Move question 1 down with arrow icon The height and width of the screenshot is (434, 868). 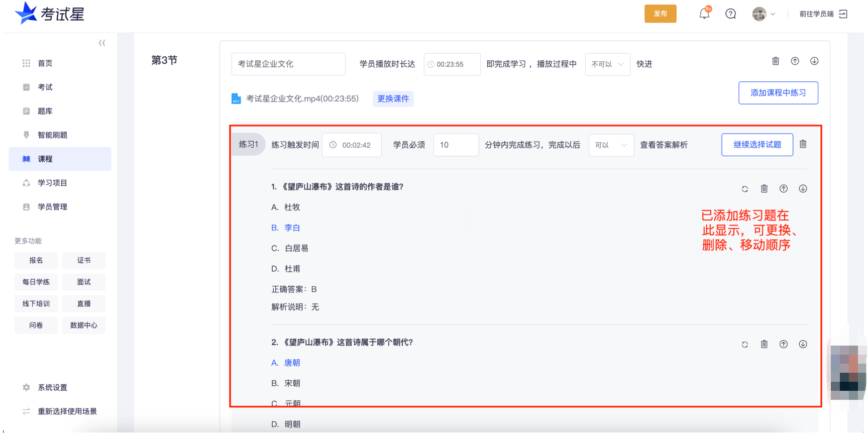[x=803, y=189]
